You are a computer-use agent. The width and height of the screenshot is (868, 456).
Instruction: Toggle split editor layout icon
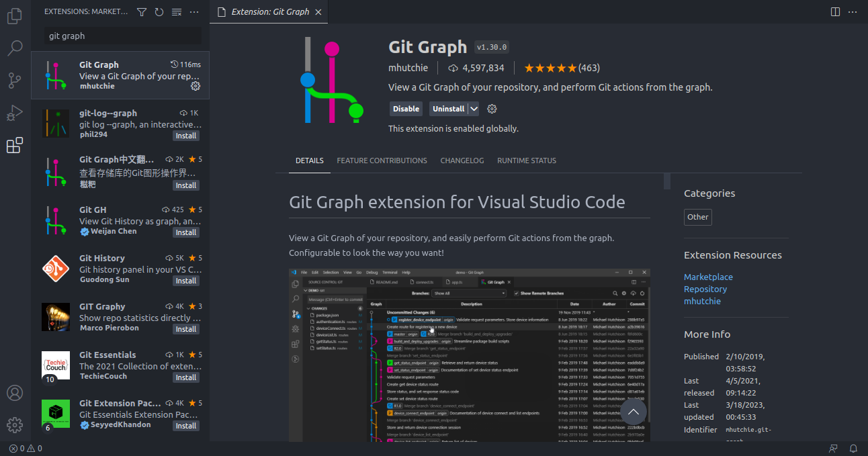pos(835,12)
